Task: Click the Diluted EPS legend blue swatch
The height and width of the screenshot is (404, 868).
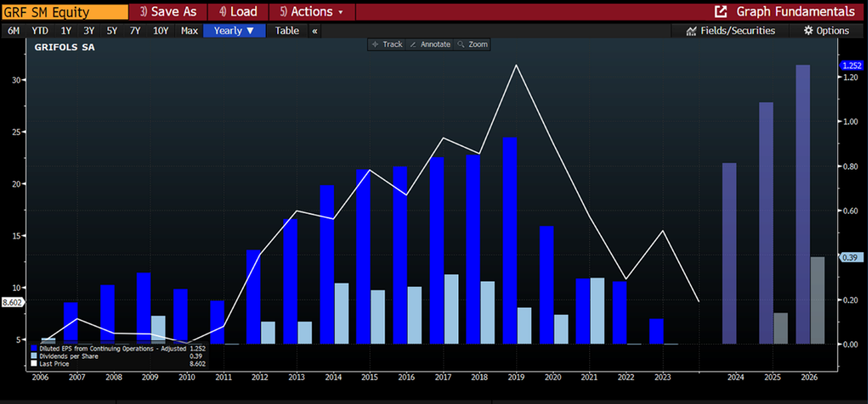Action: click(33, 348)
